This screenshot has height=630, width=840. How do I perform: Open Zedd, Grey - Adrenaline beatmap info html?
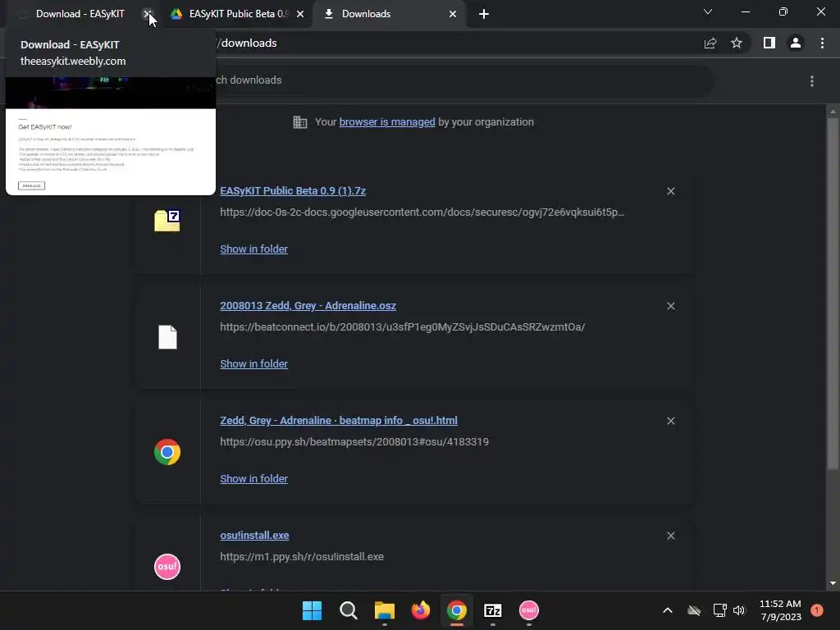[x=339, y=421]
